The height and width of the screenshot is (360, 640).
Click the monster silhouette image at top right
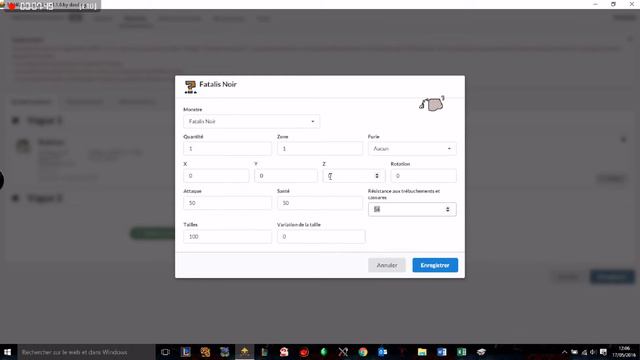point(432,104)
